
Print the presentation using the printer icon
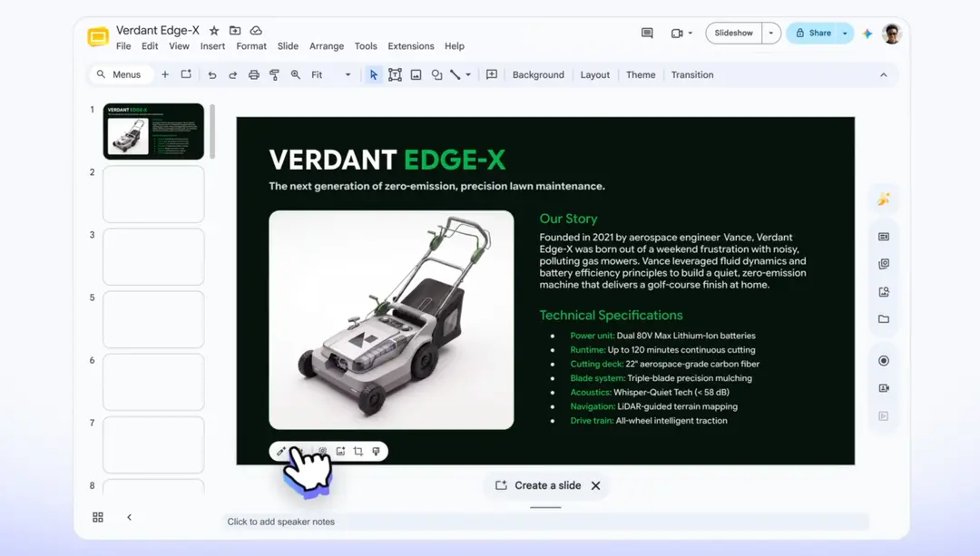pyautogui.click(x=254, y=75)
